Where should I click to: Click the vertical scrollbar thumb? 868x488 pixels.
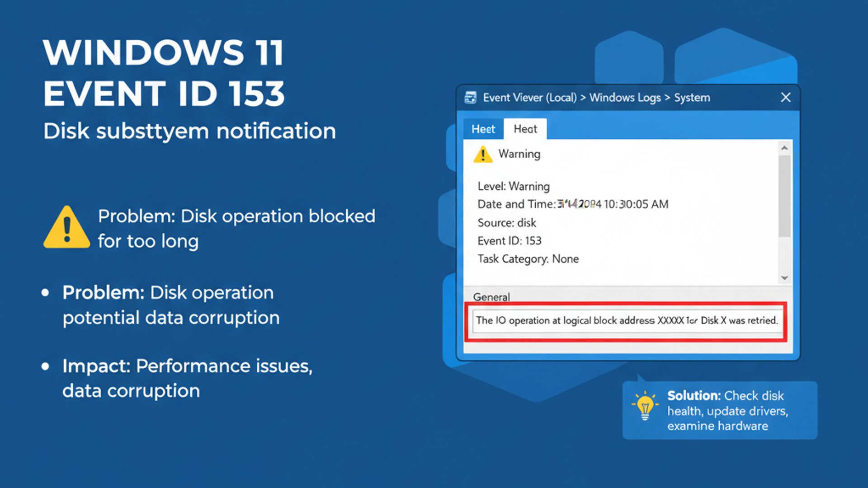point(784,196)
